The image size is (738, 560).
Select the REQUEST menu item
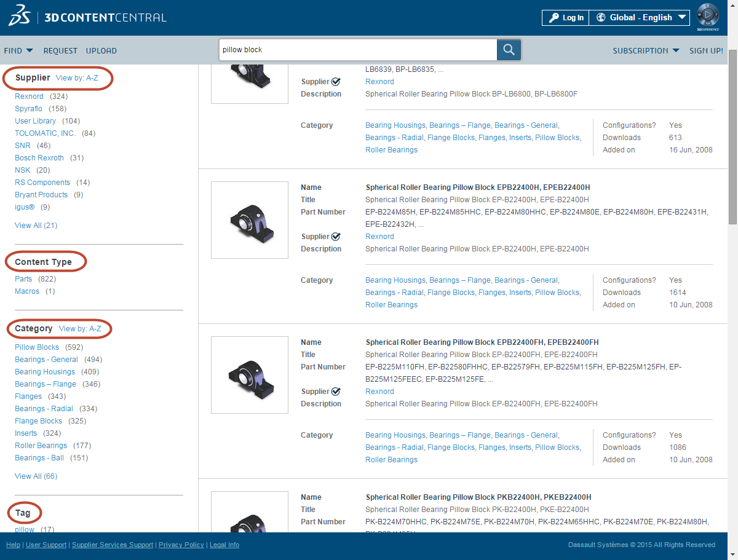pyautogui.click(x=60, y=50)
